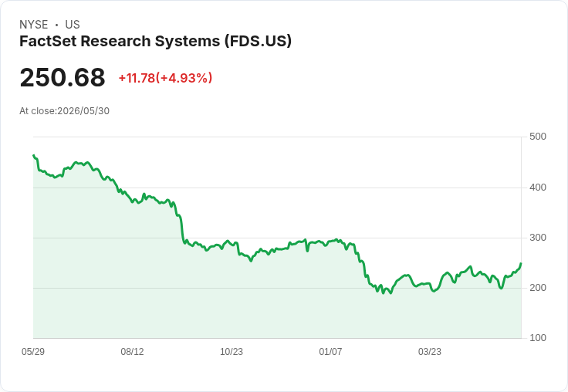Image resolution: width=568 pixels, height=392 pixels.
Task: Click the At close:2026/05/30 timestamp
Action: pos(65,111)
